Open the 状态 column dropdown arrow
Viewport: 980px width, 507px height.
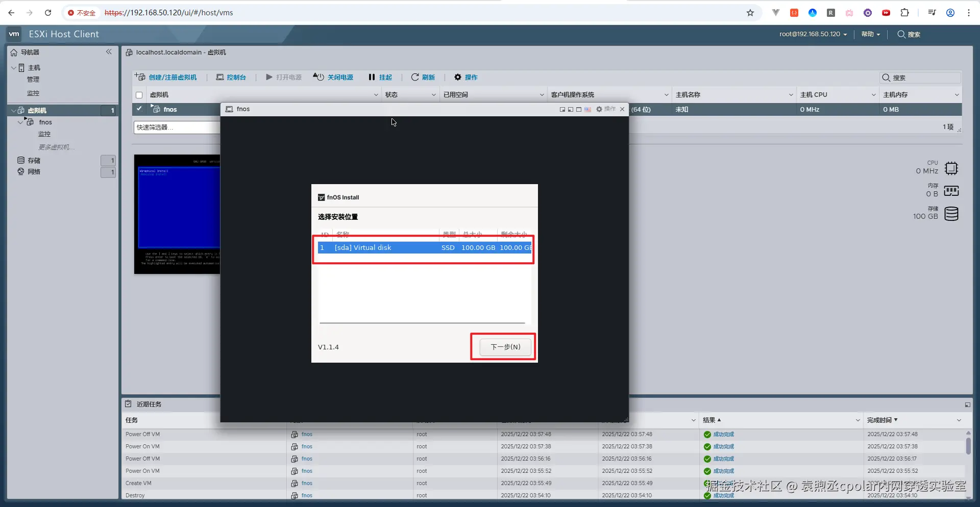click(434, 95)
